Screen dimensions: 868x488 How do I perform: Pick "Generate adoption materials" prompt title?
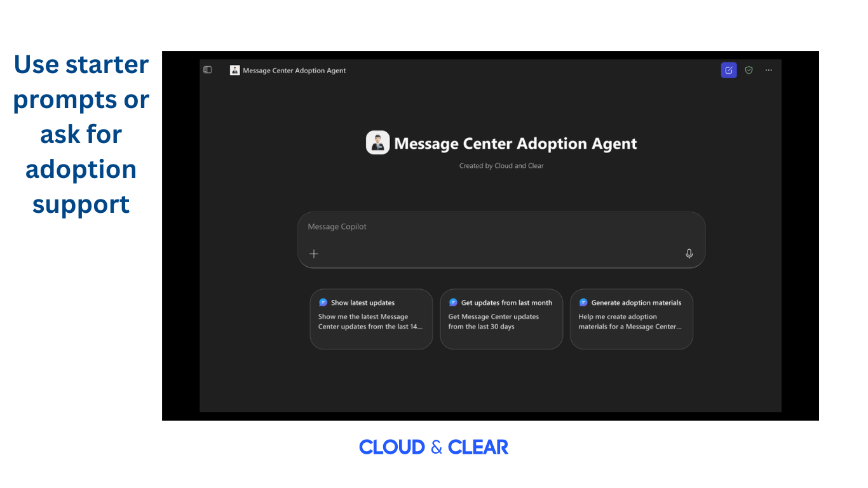pyautogui.click(x=636, y=302)
